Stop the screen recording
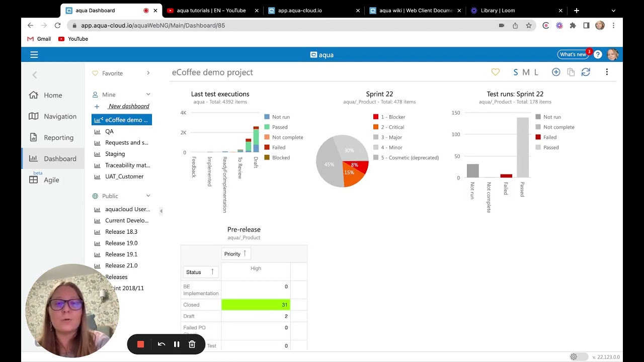Image resolution: width=644 pixels, height=362 pixels. coord(140,344)
